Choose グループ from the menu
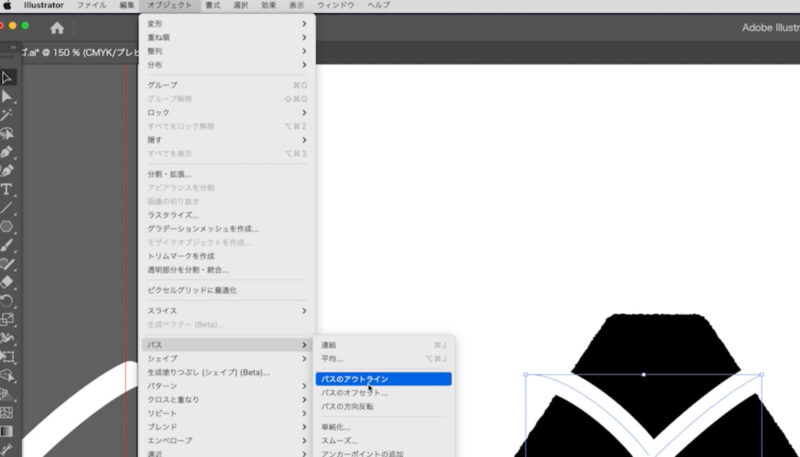The image size is (800, 457). (227, 85)
